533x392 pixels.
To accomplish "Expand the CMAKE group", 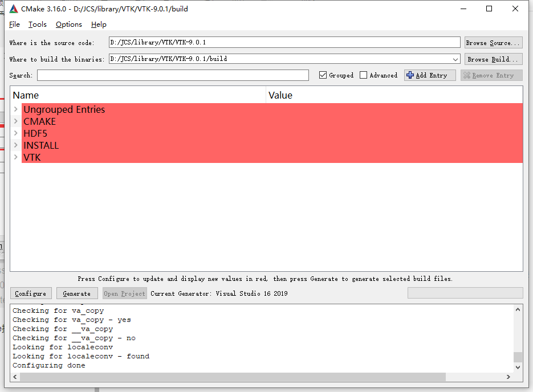I will click(15, 121).
